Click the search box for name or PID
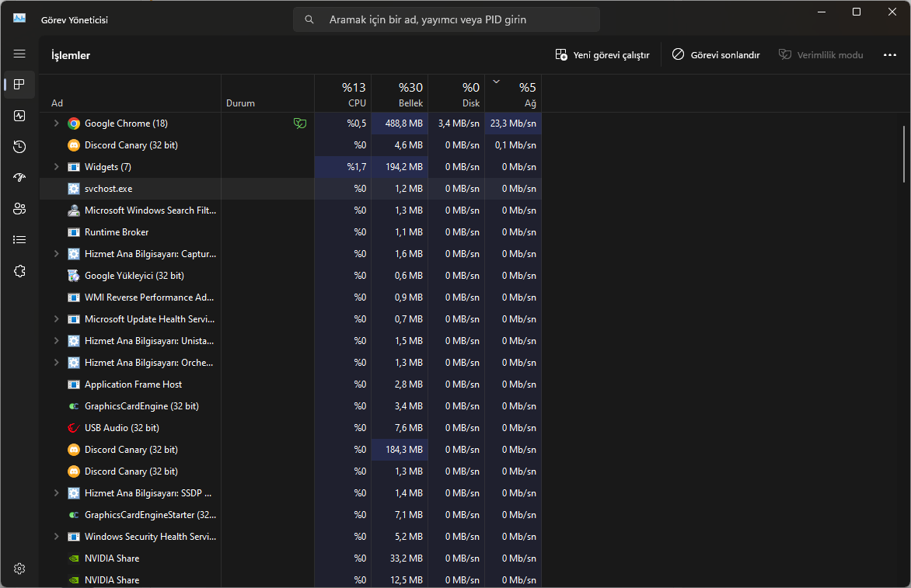The height and width of the screenshot is (588, 911). tap(446, 19)
